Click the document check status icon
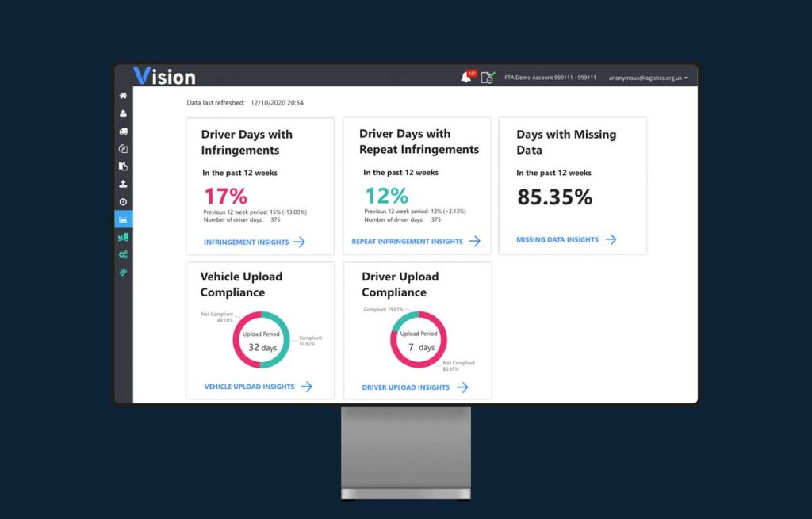 (x=488, y=78)
